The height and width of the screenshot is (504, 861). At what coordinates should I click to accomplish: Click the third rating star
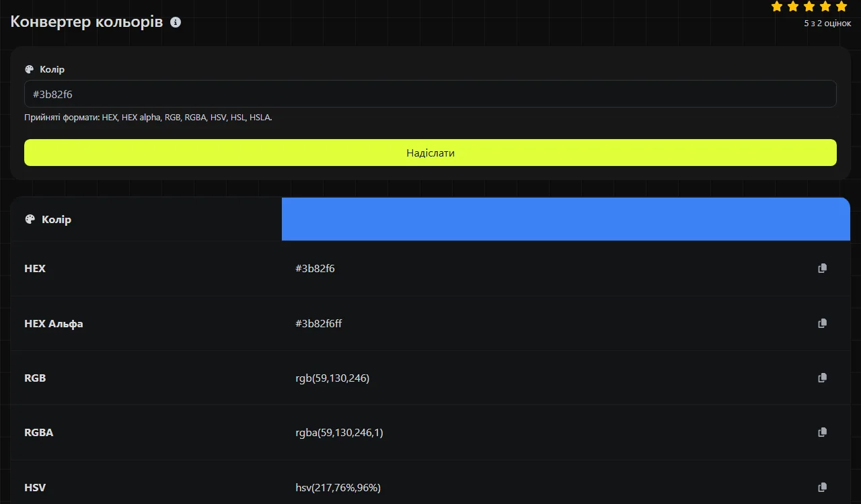809,7
